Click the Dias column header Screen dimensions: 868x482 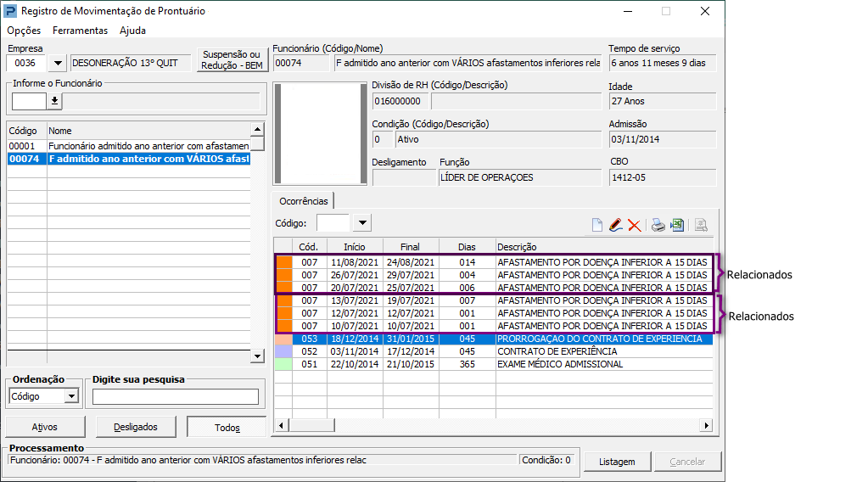pos(468,247)
